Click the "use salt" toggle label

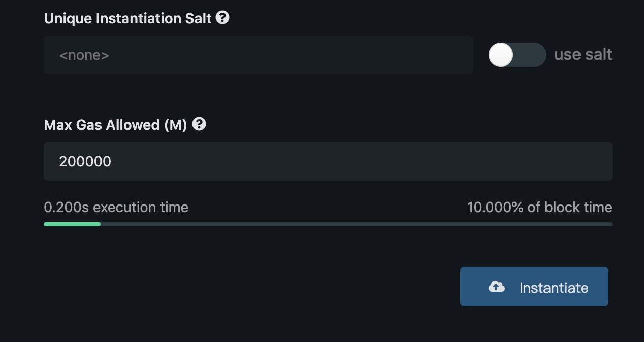coord(583,55)
